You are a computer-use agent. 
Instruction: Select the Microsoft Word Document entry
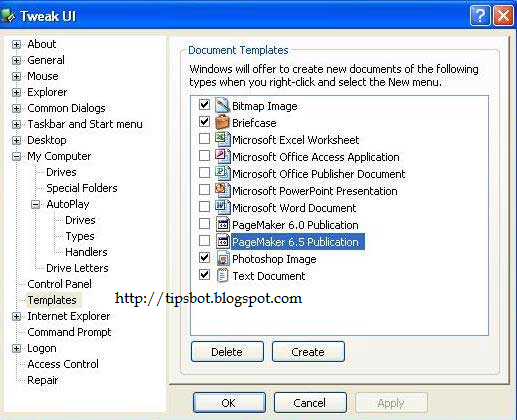(294, 208)
